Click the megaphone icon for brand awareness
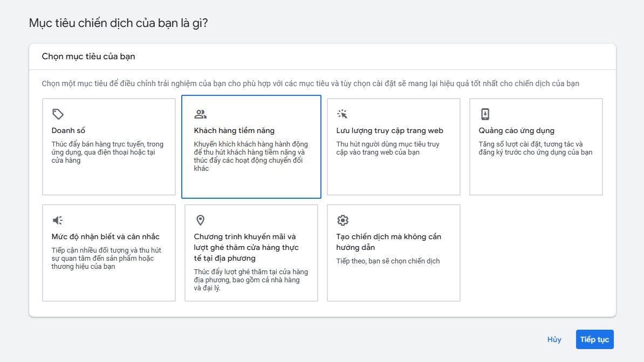Image resolution: width=644 pixels, height=362 pixels. [x=58, y=220]
